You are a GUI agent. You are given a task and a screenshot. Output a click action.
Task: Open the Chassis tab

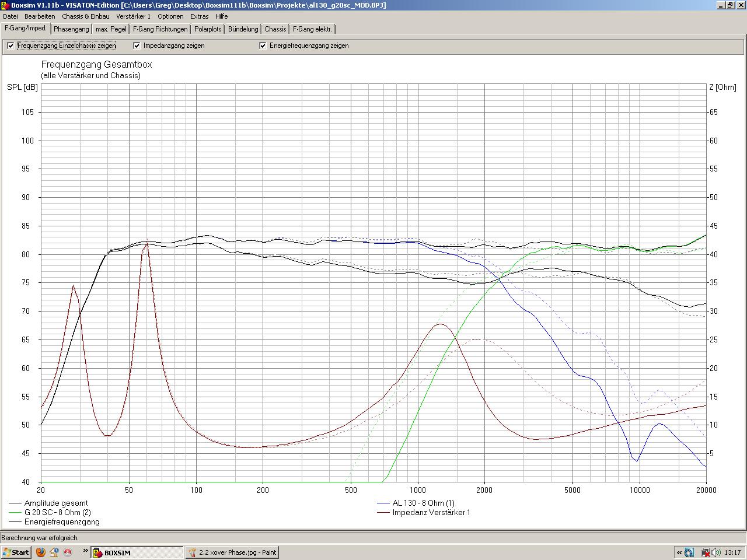pos(275,29)
